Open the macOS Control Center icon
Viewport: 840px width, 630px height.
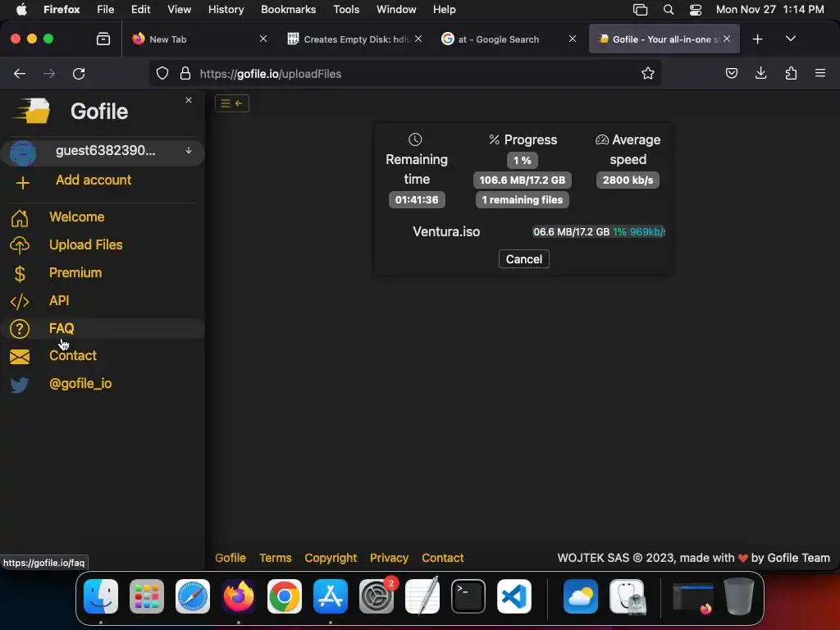click(696, 10)
